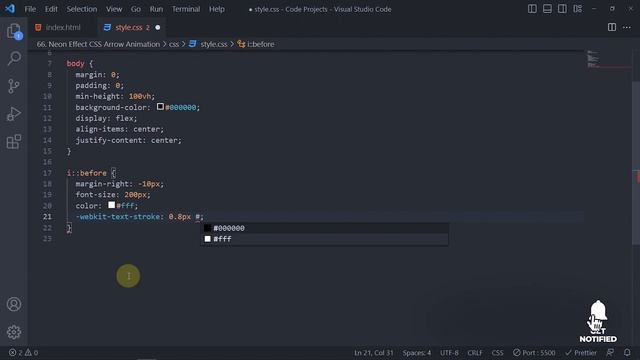Screen dimensions: 640x360
Task: Open the Selection menu
Action: 82,9
